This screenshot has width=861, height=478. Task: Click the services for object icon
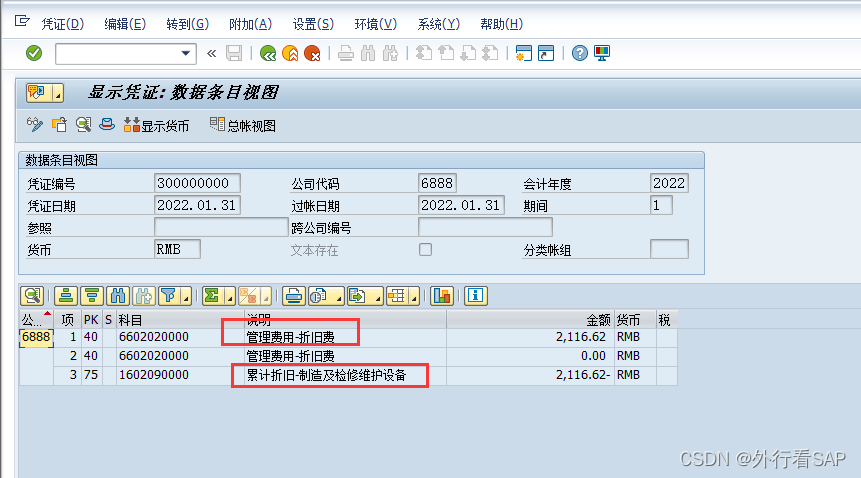click(x=38, y=93)
